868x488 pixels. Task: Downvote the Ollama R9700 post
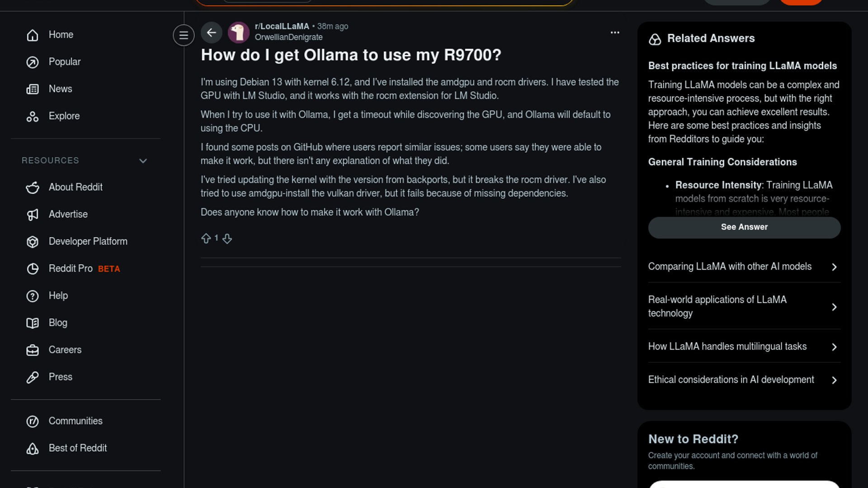click(x=227, y=238)
